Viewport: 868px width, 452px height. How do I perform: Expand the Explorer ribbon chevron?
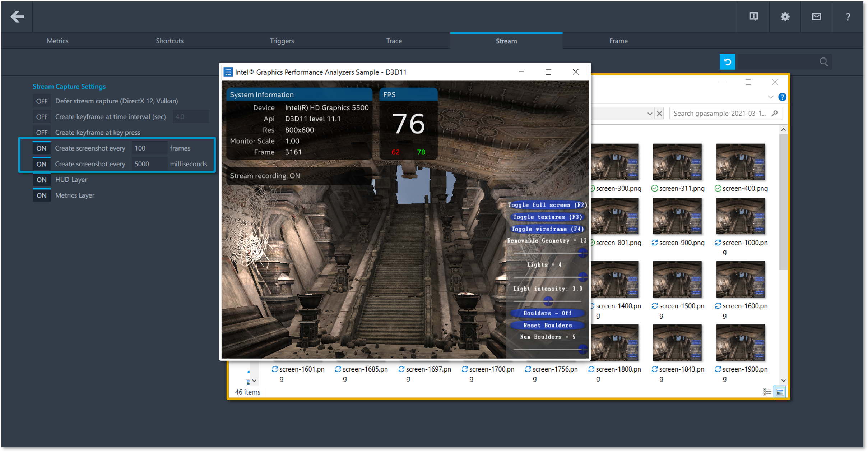(x=770, y=97)
